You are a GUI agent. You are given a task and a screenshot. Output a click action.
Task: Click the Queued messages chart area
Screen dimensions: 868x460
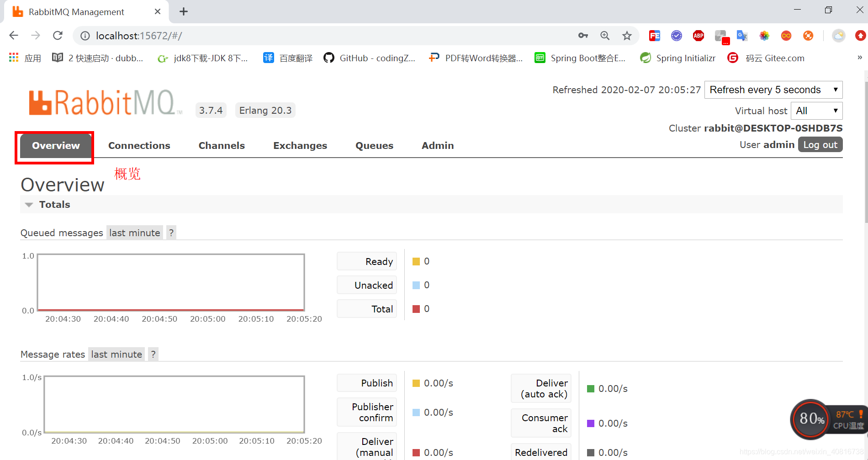171,282
